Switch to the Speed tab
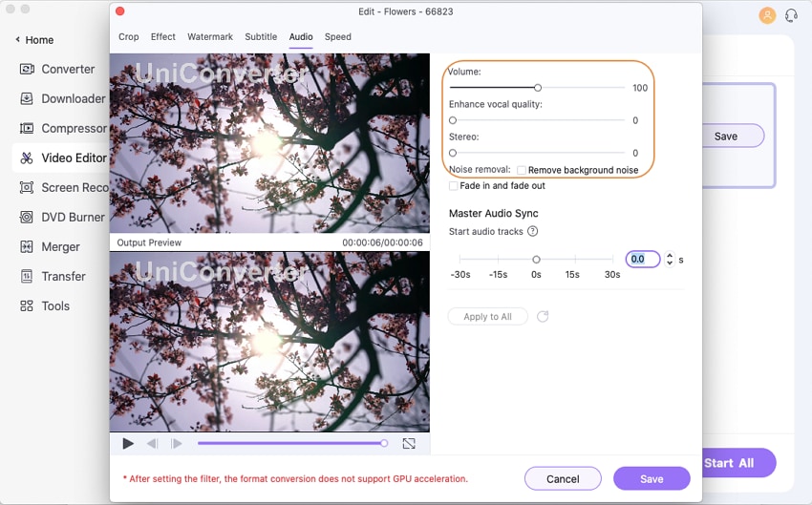812x505 pixels. [337, 36]
